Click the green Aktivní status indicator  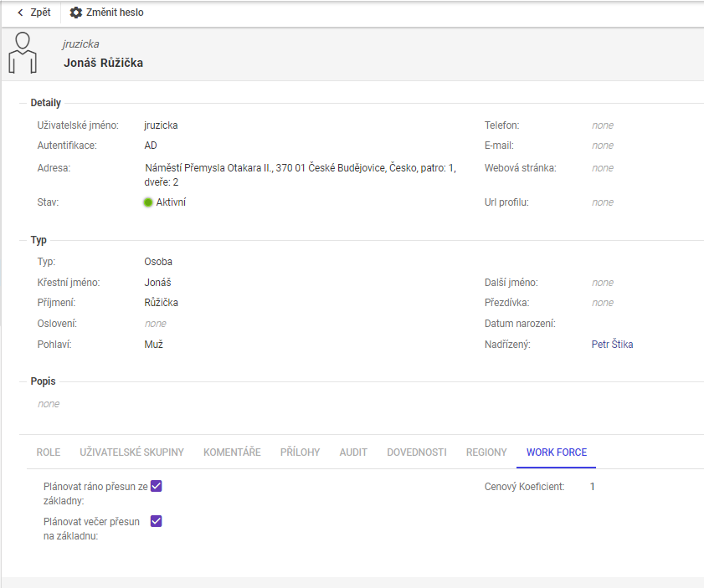click(149, 202)
